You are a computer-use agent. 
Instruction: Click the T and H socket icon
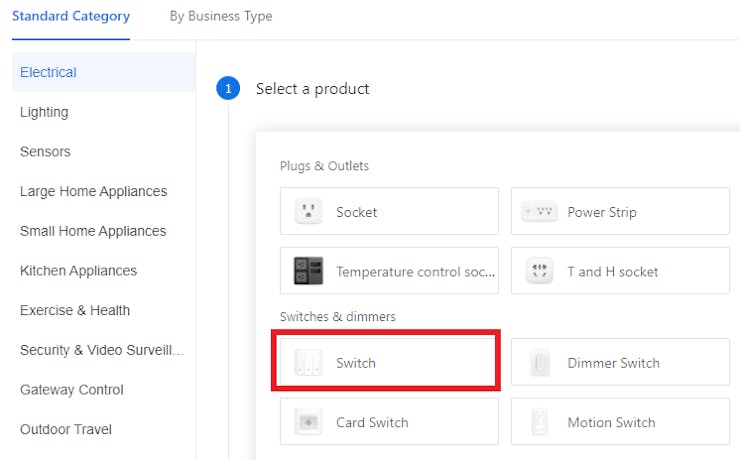[539, 271]
